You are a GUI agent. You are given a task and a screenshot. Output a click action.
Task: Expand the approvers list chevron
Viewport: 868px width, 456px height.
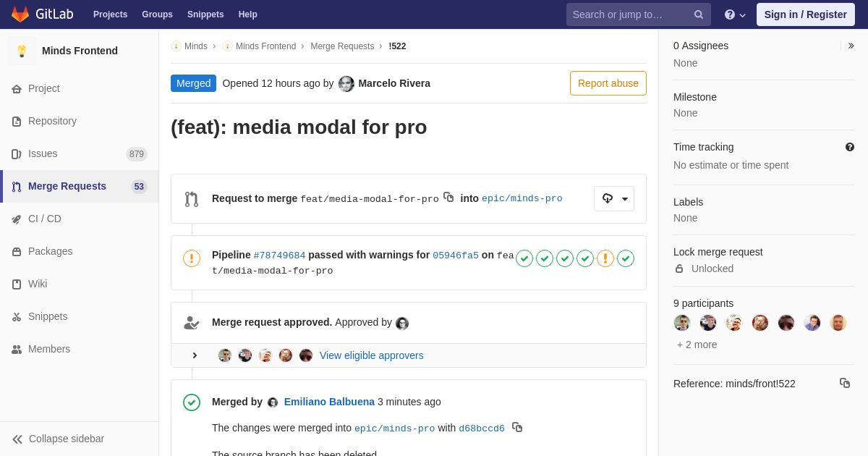[x=195, y=355]
